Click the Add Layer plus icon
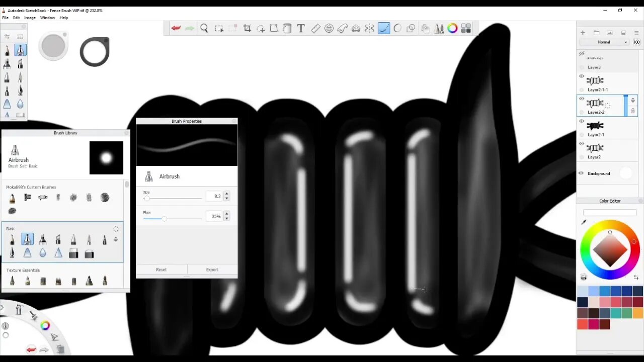Viewport: 644px width, 362px height. pos(583,33)
